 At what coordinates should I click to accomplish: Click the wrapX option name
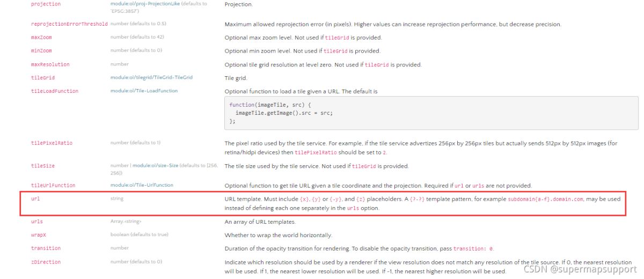[39, 235]
